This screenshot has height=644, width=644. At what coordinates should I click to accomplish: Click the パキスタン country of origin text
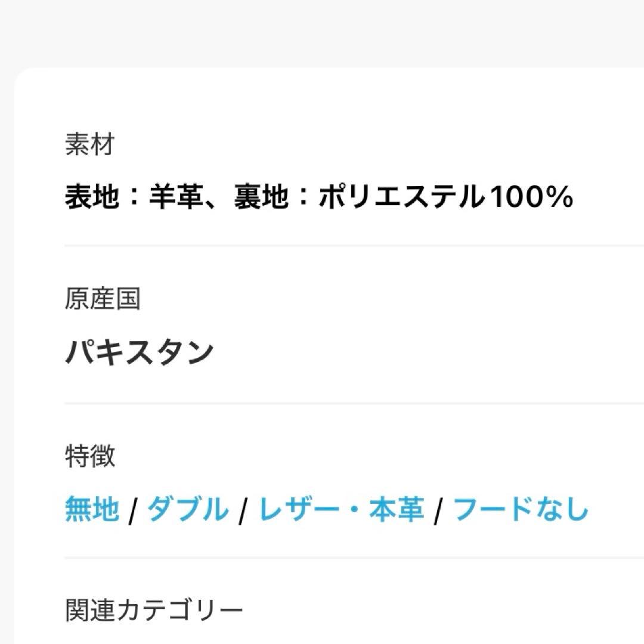coord(140,352)
